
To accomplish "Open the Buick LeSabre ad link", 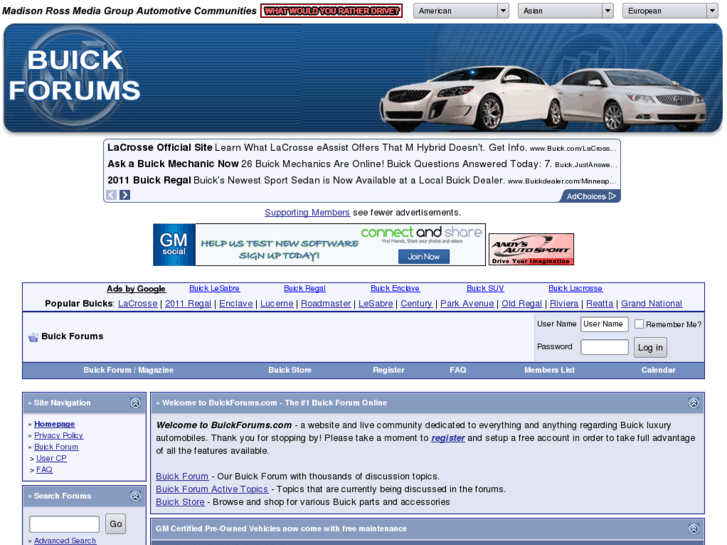I will point(214,289).
